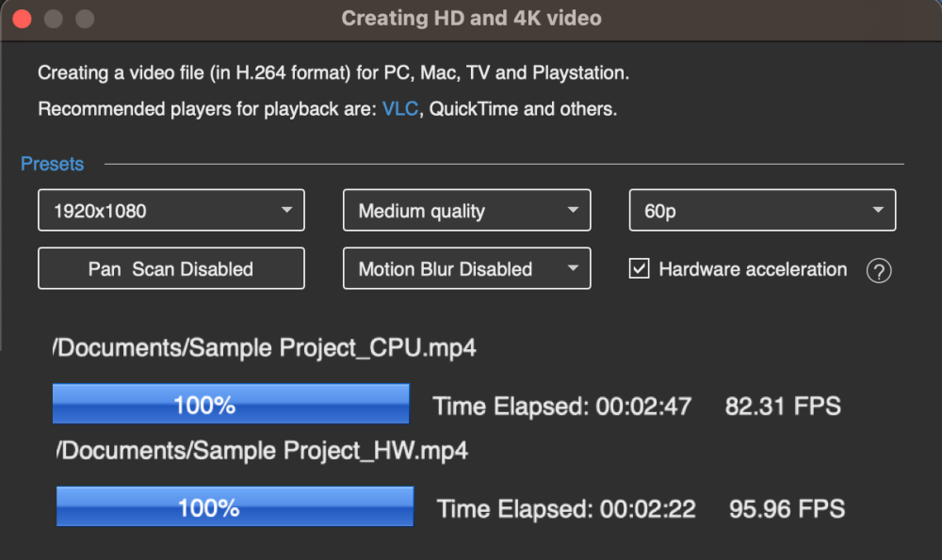Click the Presets section label
942x560 pixels.
[x=52, y=164]
